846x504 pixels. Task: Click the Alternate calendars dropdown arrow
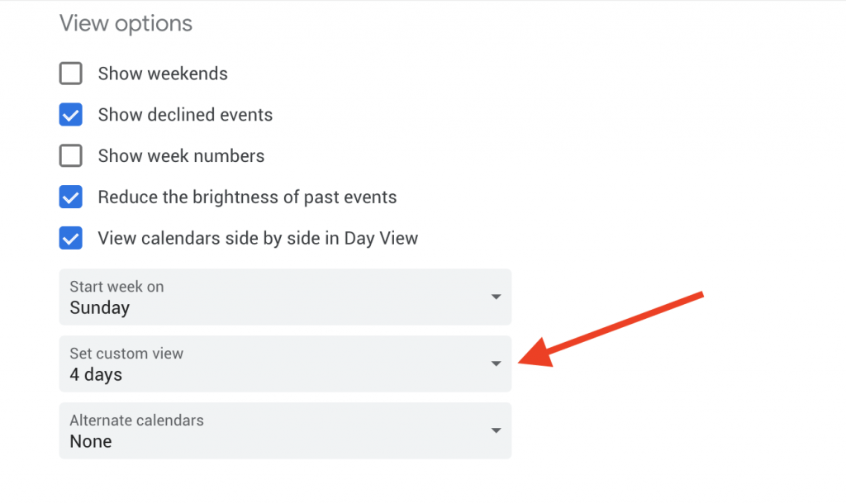(x=496, y=430)
